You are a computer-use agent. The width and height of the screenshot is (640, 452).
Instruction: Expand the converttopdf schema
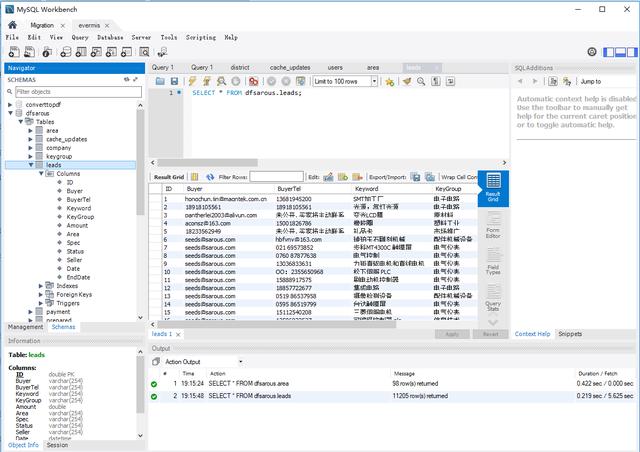10,105
